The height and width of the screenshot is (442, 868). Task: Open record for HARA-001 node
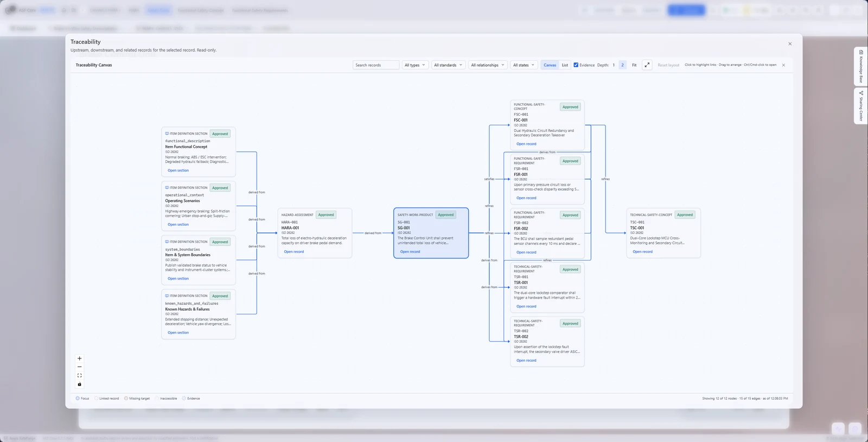pyautogui.click(x=294, y=251)
